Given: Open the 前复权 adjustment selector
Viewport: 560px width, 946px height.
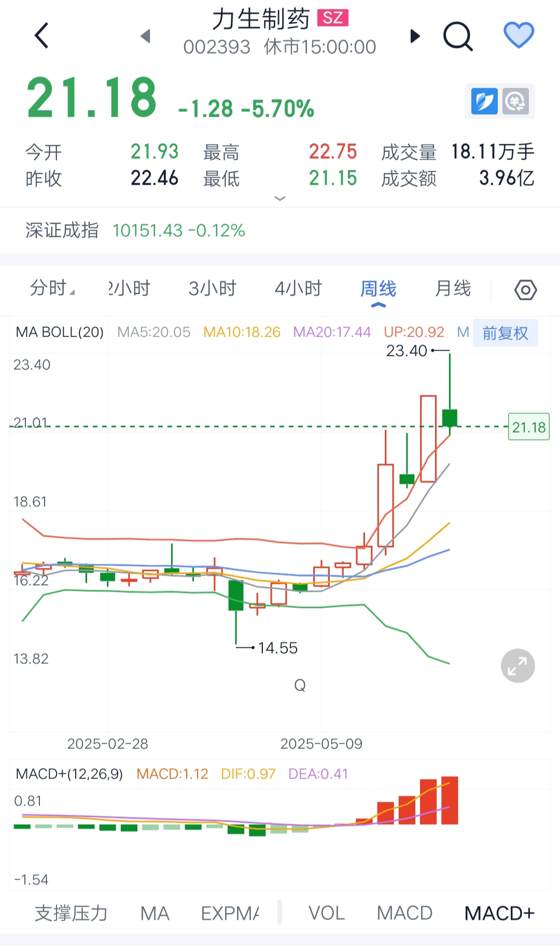Looking at the screenshot, I should click(x=506, y=333).
